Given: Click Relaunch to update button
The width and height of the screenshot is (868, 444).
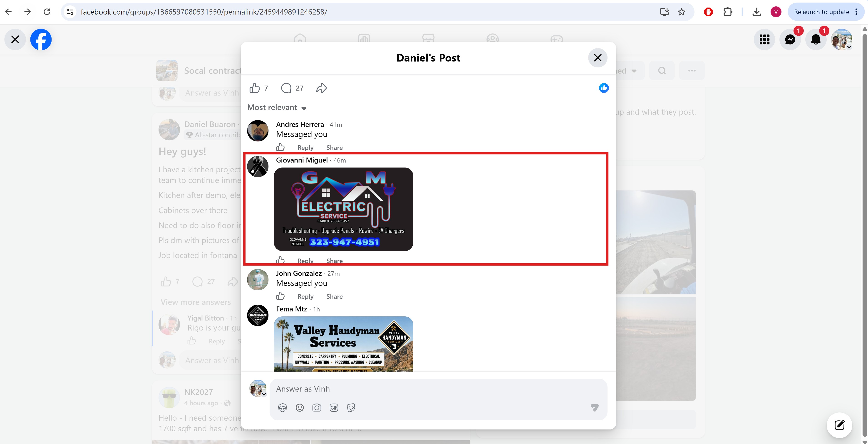Looking at the screenshot, I should (x=821, y=12).
